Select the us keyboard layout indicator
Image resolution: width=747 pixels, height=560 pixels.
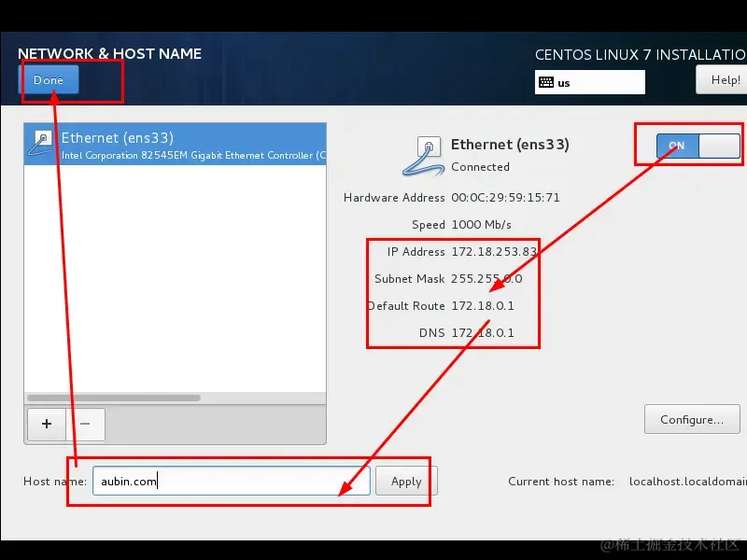pos(590,82)
